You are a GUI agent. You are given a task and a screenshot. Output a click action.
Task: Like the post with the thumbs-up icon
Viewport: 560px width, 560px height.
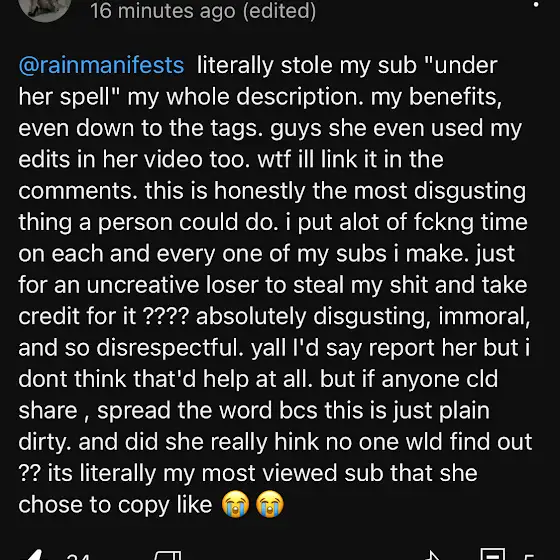tap(34, 554)
